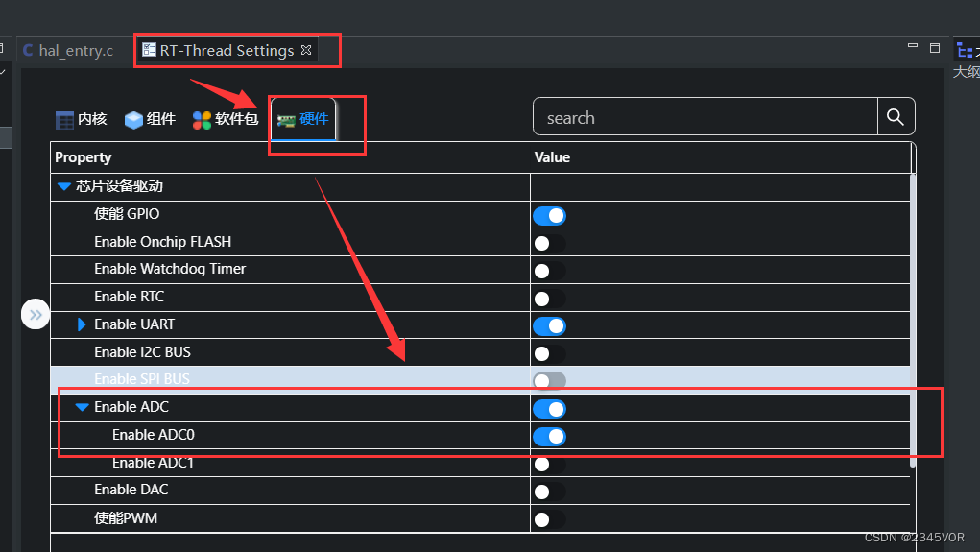Enable the Onchip FLASH toggle

click(x=549, y=244)
